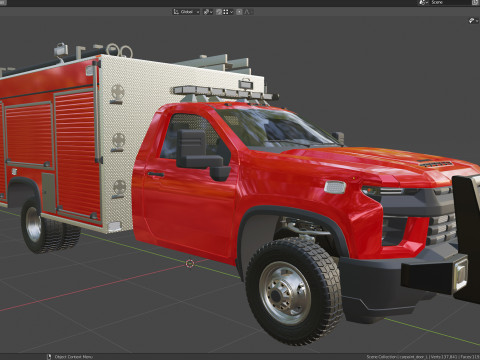Open the viewport options dropdown at right

[x=473, y=21]
